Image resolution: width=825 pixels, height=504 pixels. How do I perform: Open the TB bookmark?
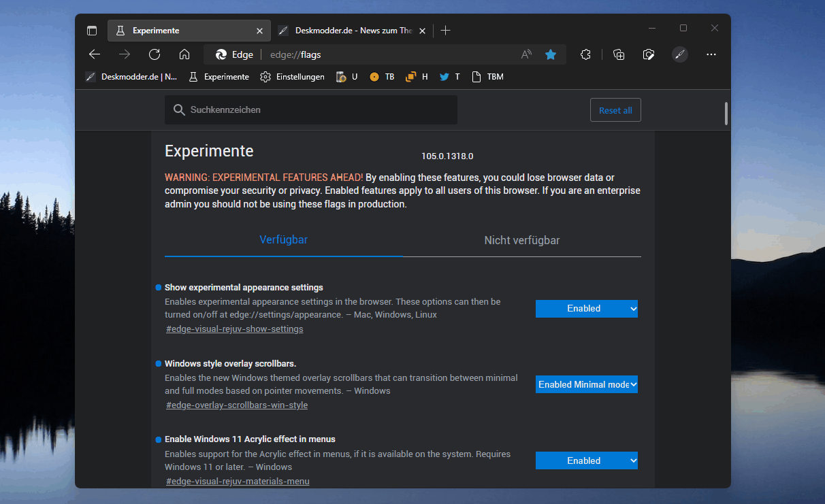(x=382, y=77)
